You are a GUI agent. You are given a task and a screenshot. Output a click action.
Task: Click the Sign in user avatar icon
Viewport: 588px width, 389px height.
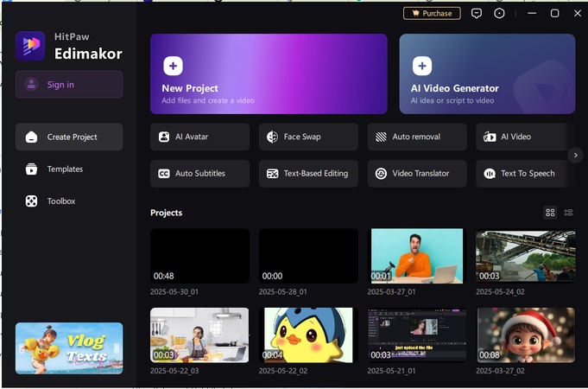pos(31,85)
